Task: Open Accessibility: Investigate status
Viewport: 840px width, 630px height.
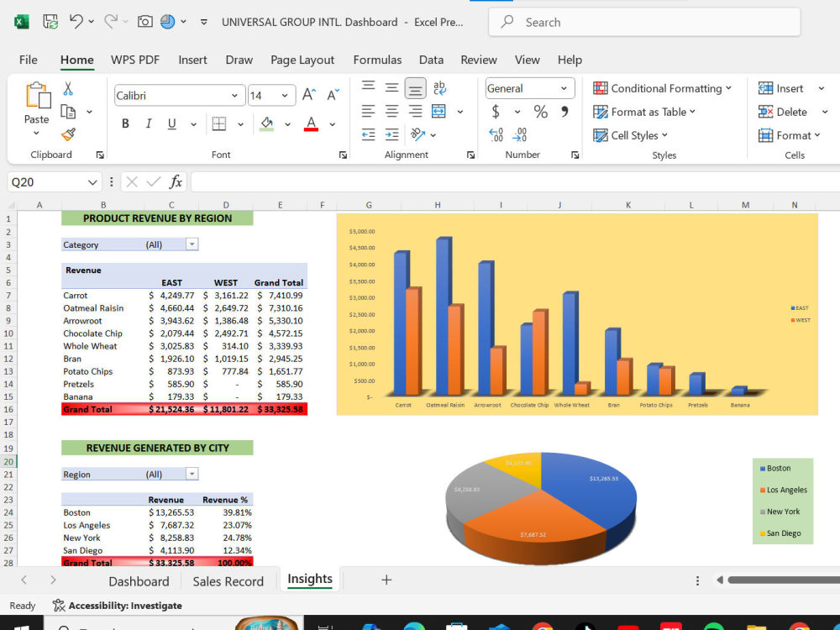Action: (118, 606)
